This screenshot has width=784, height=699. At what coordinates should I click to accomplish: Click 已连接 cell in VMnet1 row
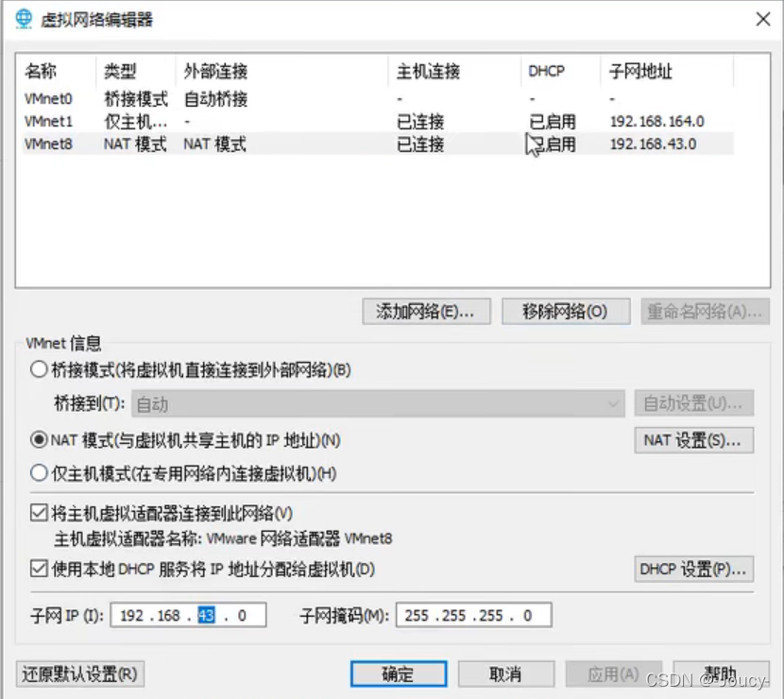(420, 121)
